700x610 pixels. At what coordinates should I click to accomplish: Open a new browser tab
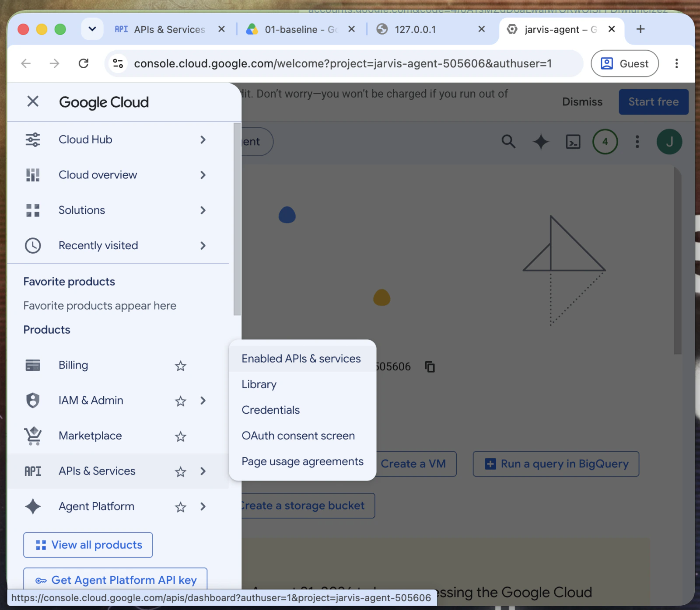point(640,29)
